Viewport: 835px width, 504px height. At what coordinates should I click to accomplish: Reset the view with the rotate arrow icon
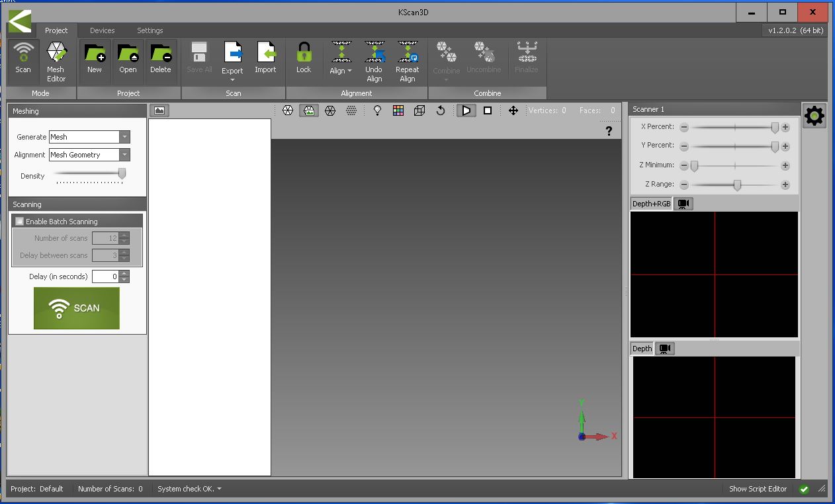click(441, 110)
